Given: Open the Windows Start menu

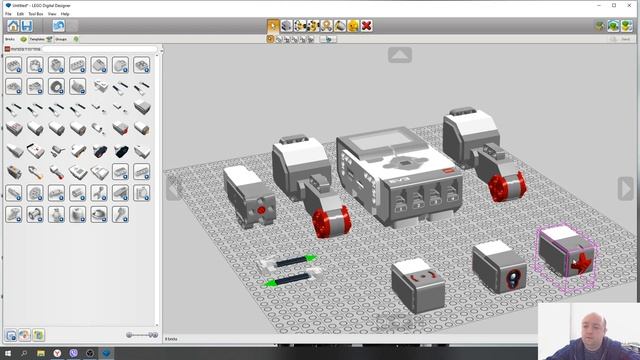Looking at the screenshot, I should 7,353.
